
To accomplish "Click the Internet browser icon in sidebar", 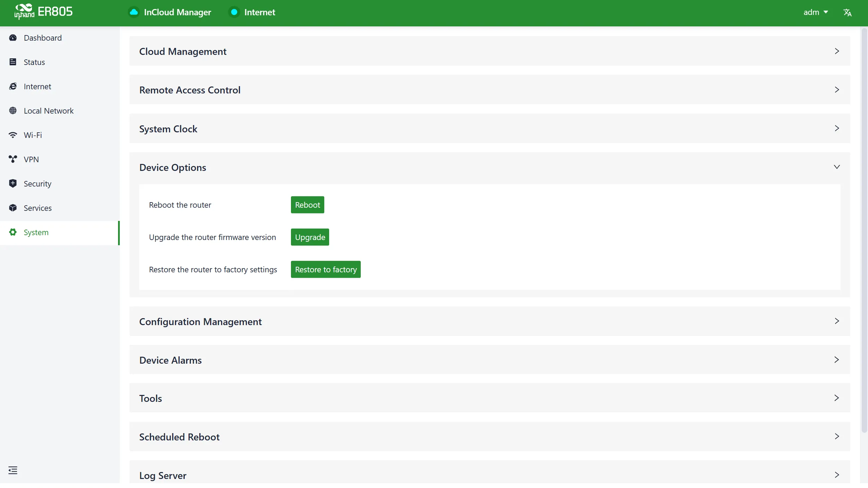I will pos(13,86).
